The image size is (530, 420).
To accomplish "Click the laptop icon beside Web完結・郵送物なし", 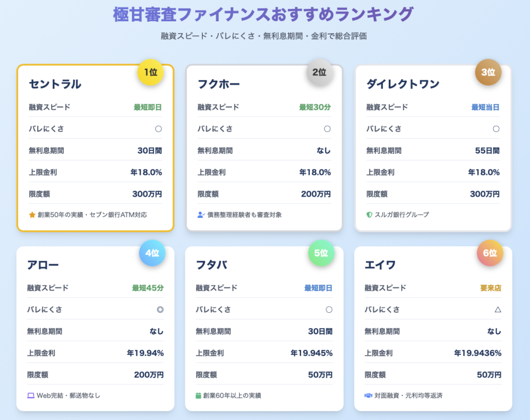I will [x=31, y=396].
